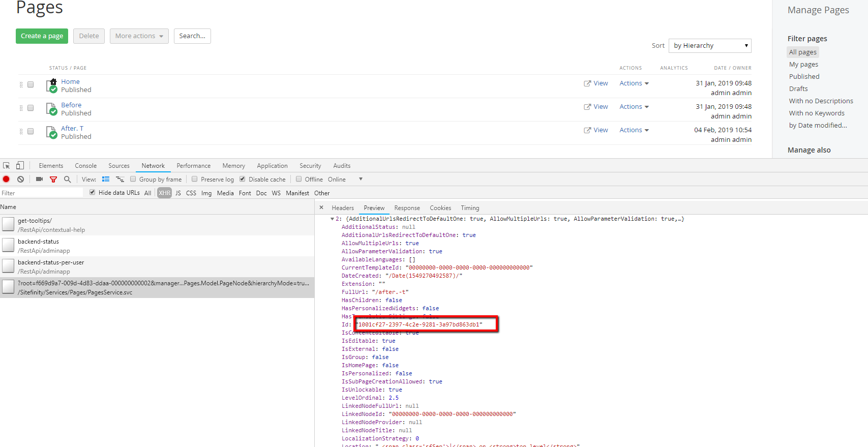Screen dimensions: 868x447
Task: Uncheck Disable cache checkbox
Action: coord(243,179)
